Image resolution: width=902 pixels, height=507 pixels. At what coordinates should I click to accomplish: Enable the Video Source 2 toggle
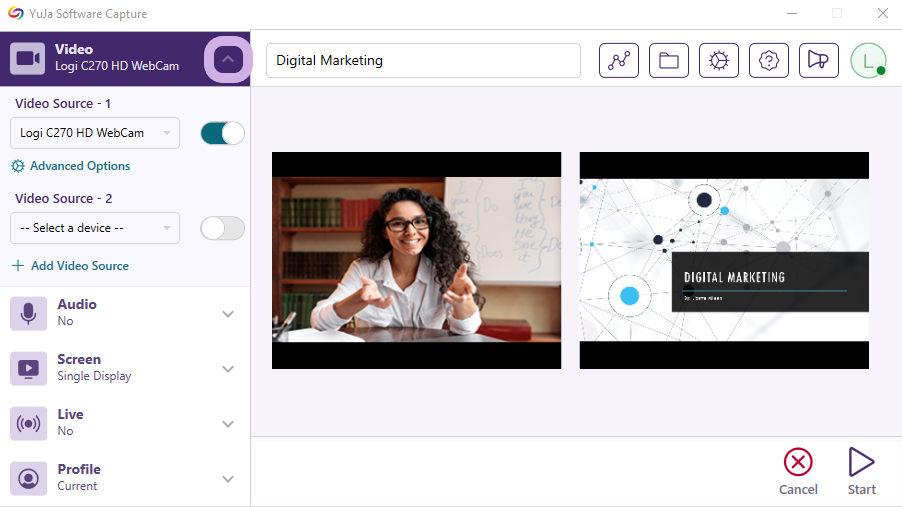[222, 228]
